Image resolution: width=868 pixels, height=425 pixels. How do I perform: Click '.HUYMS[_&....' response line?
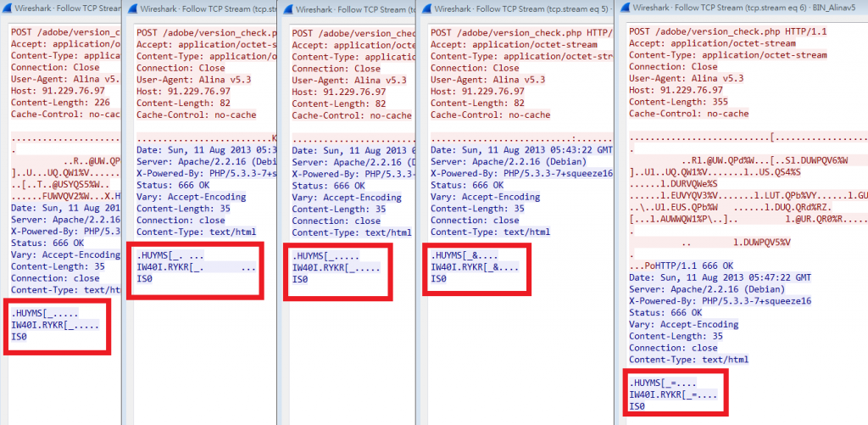(464, 255)
